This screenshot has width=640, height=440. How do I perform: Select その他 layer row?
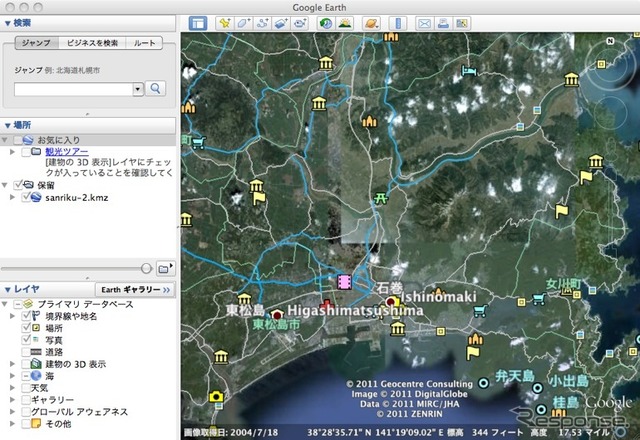58,424
